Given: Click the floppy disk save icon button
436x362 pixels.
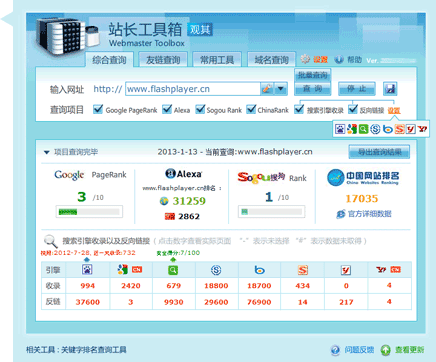Looking at the screenshot, I should (390, 89).
